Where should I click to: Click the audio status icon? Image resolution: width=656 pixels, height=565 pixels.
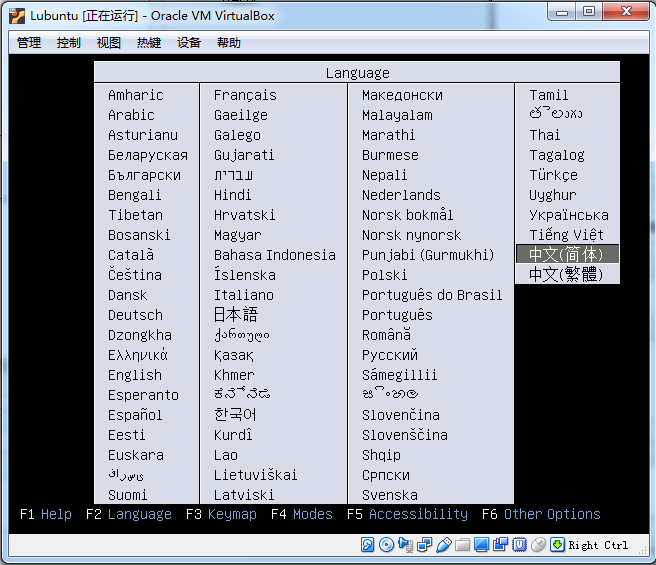pyautogui.click(x=405, y=544)
